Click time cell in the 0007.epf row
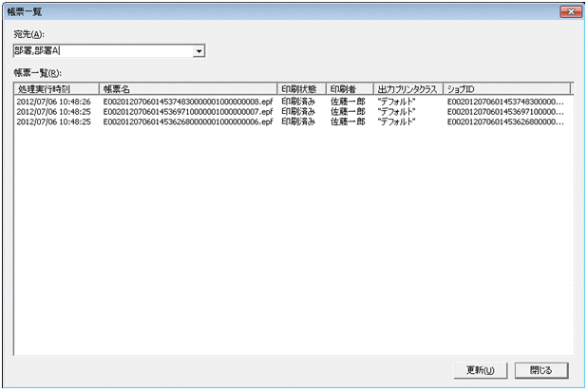 (53, 112)
